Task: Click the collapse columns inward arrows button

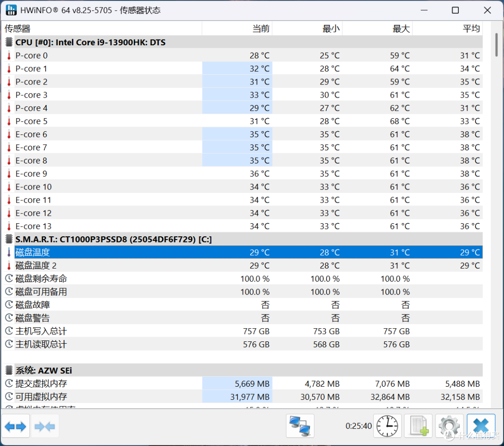Action: 45,426
